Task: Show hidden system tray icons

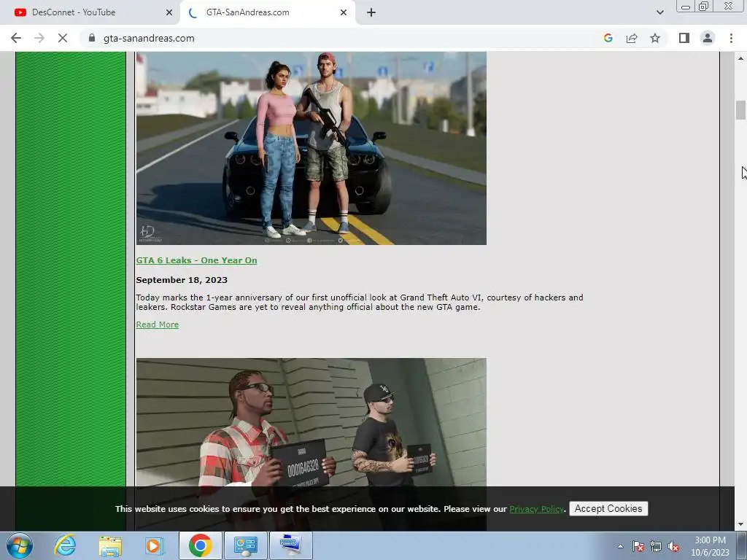Action: 620,546
